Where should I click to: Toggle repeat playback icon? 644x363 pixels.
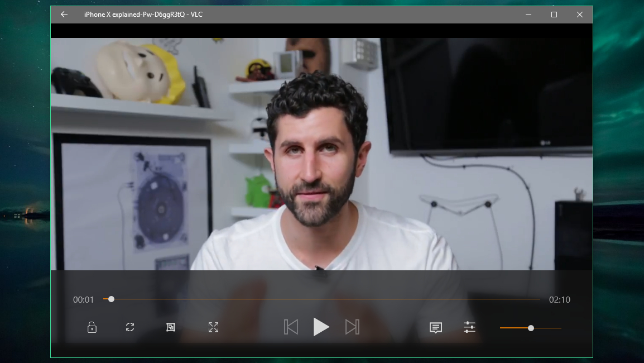pyautogui.click(x=130, y=327)
